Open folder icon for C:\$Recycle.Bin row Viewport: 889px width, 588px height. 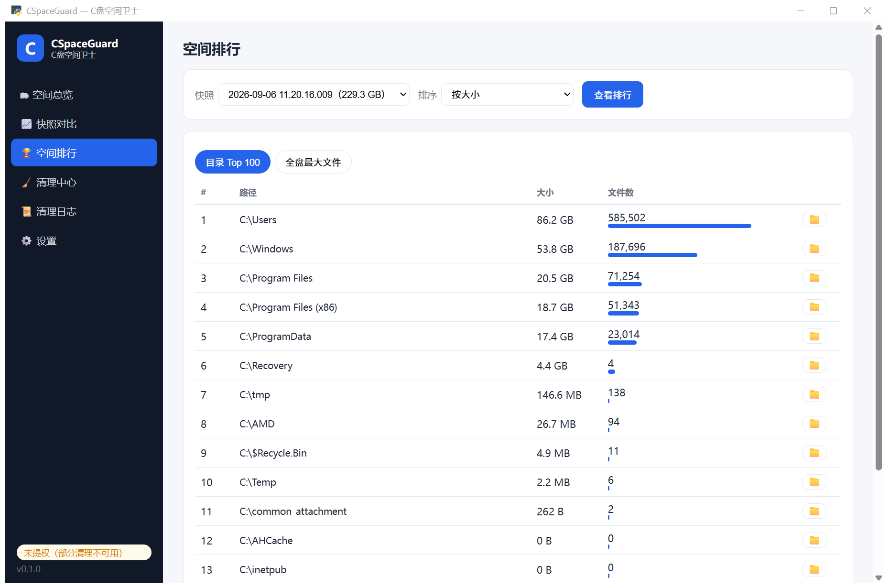click(814, 453)
